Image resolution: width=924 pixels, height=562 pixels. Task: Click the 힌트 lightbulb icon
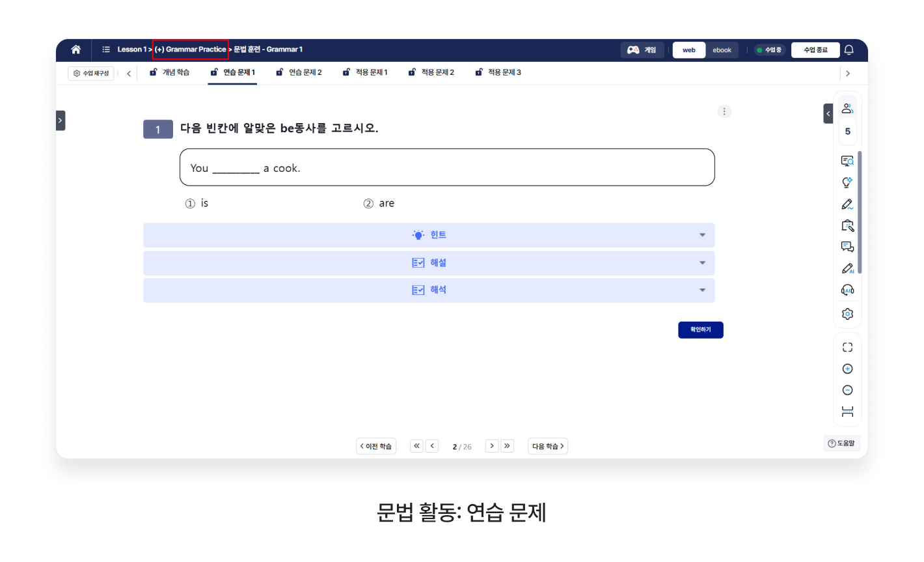418,235
